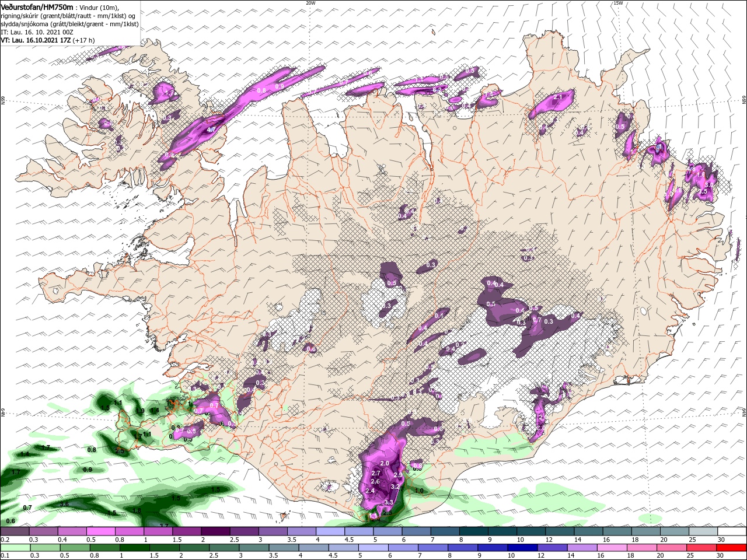Pick the 8 dark teal swatch, upper legend

tap(473, 531)
